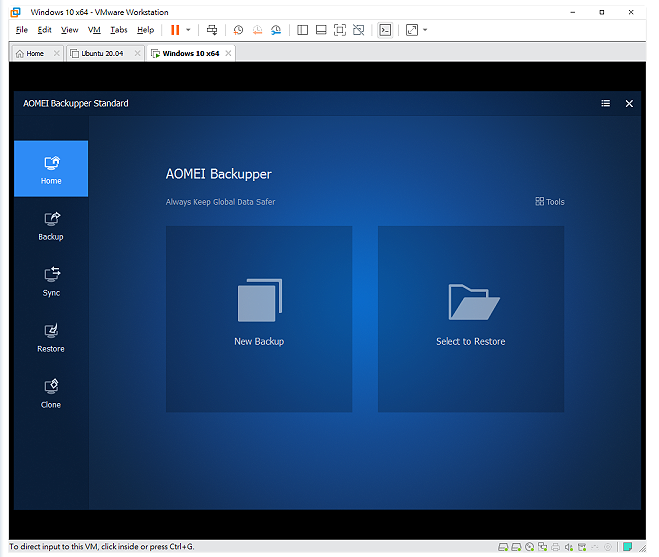Screen dimensions: 659x557
Task: Expand the power options dropdown arrow
Action: pyautogui.click(x=188, y=30)
